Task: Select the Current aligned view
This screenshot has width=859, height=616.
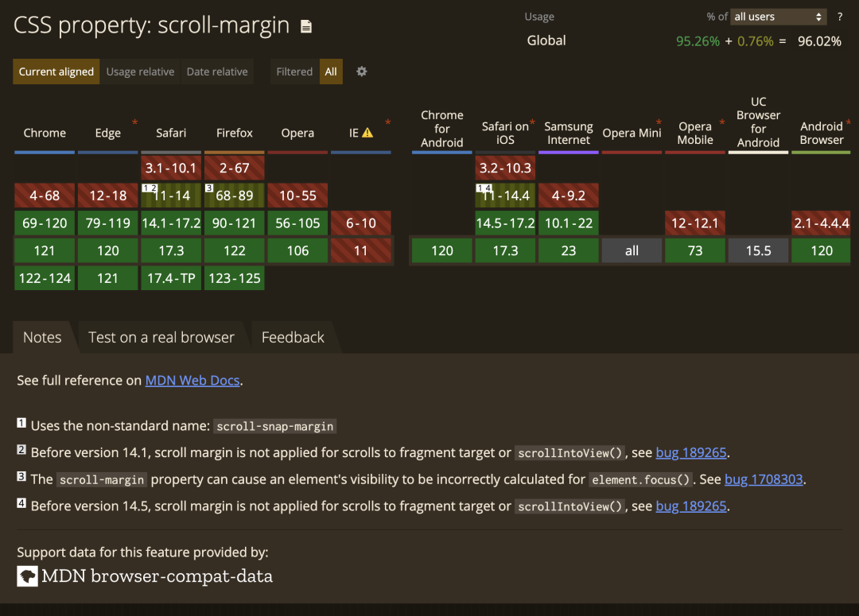Action: (56, 72)
